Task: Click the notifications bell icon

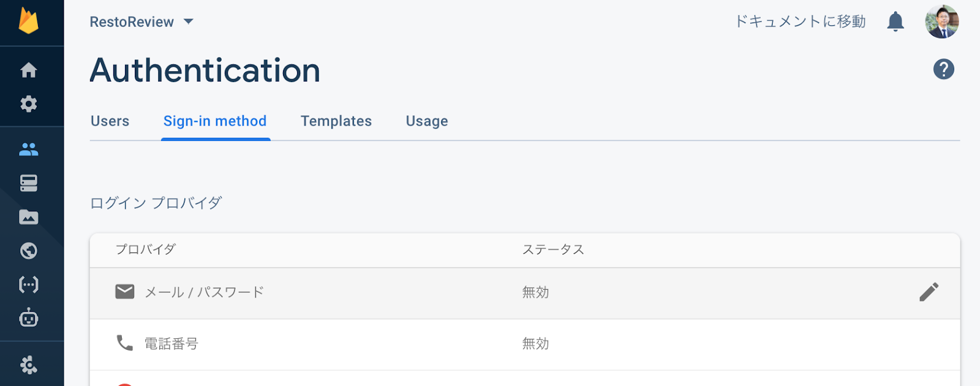Action: click(895, 22)
